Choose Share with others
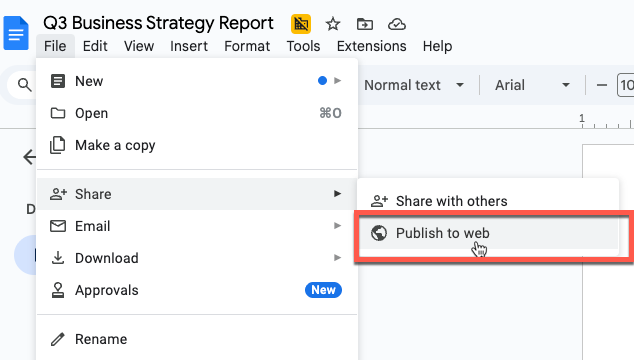 tap(488, 201)
